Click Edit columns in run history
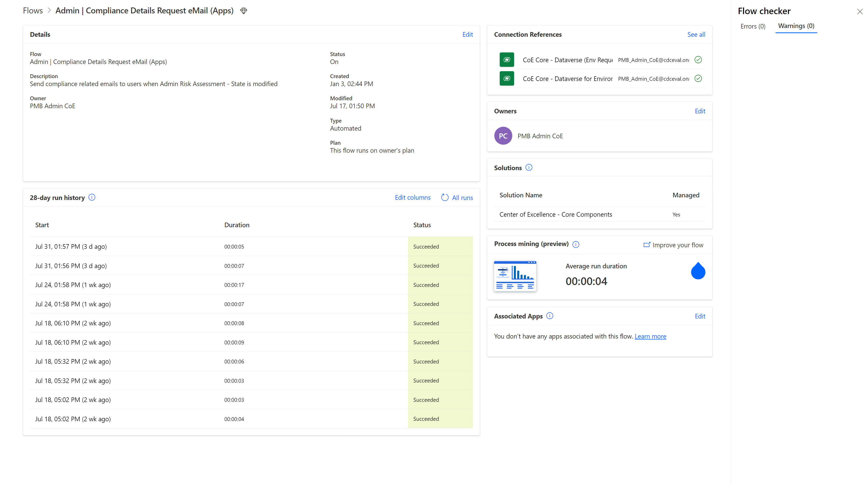Viewport: 868px width, 484px height. (x=413, y=197)
